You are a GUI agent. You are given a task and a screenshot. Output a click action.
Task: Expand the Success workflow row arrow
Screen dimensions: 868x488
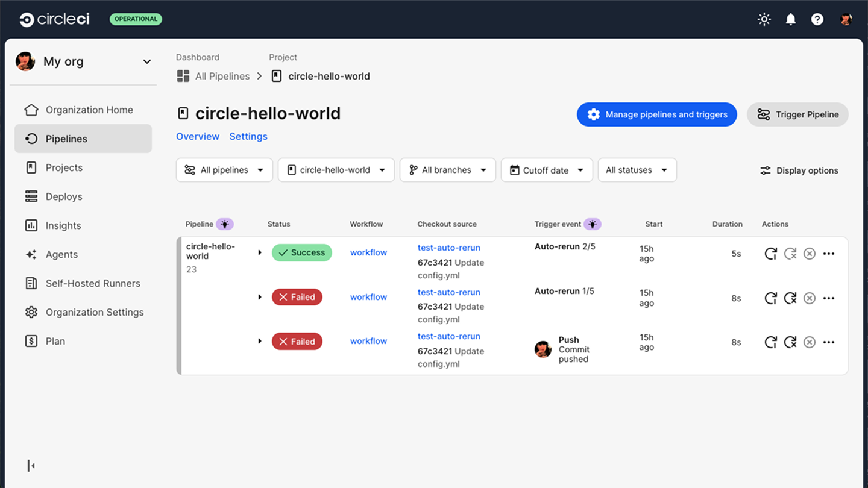point(260,252)
